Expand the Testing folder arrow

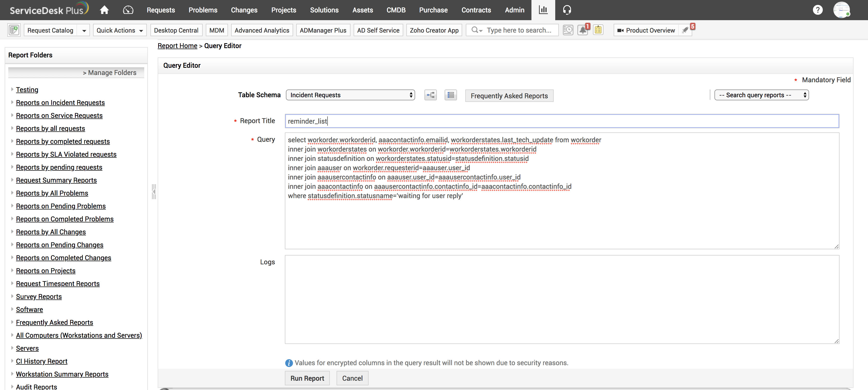(12, 89)
